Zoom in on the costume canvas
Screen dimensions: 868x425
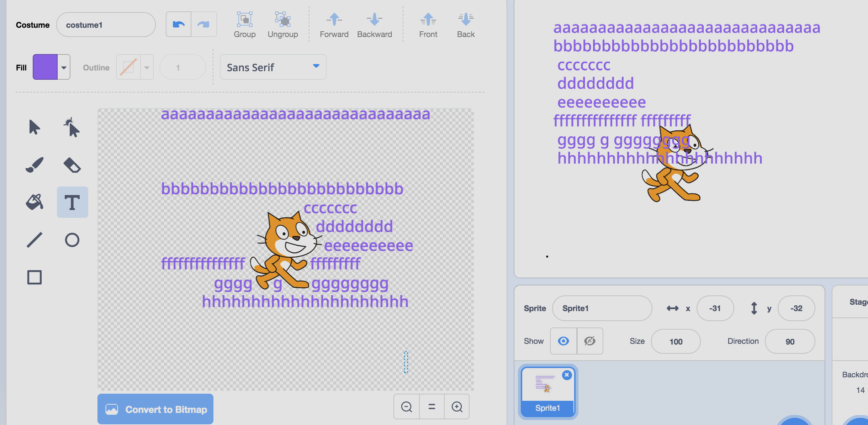(457, 406)
